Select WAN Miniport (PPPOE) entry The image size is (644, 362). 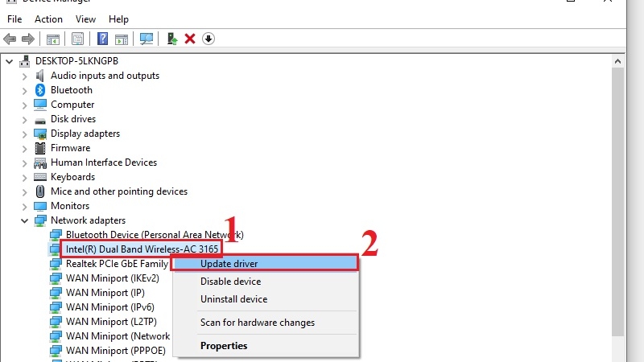[x=115, y=351]
